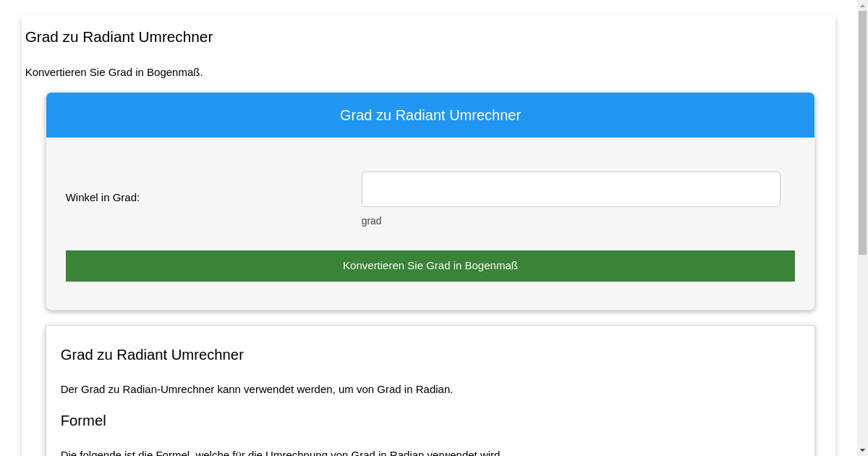868x456 pixels.
Task: Select the 'Winkel in Grad:' label
Action: (x=101, y=197)
